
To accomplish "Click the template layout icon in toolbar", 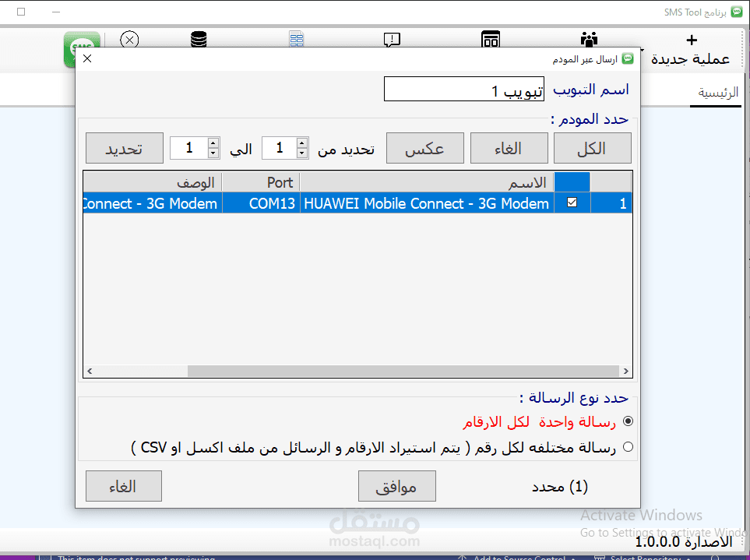I will (491, 39).
